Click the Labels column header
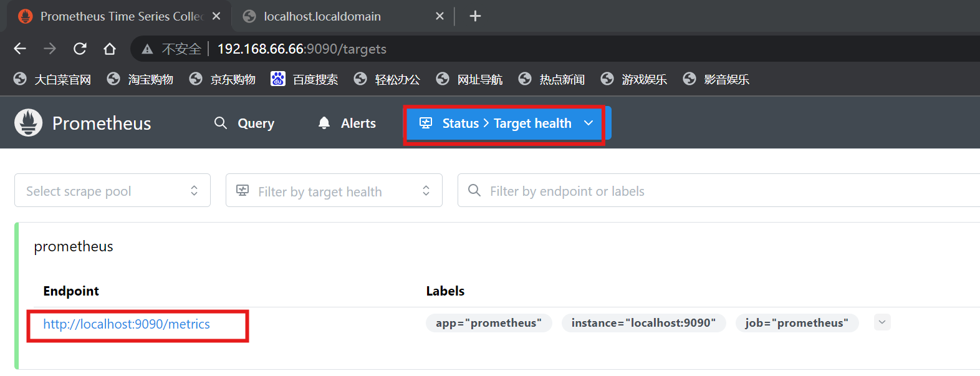Screen dimensions: 980x376 point(445,291)
